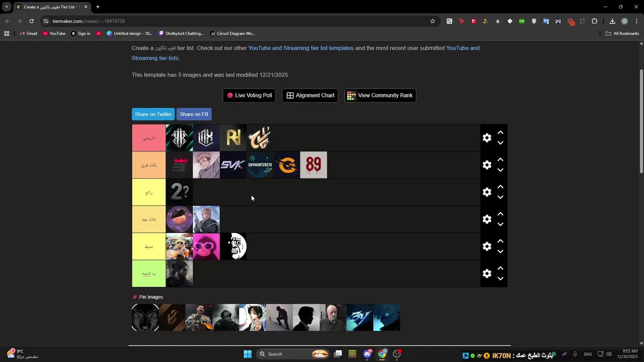Open a new browser tab
Viewport: 644px width, 362px height.
click(x=98, y=7)
